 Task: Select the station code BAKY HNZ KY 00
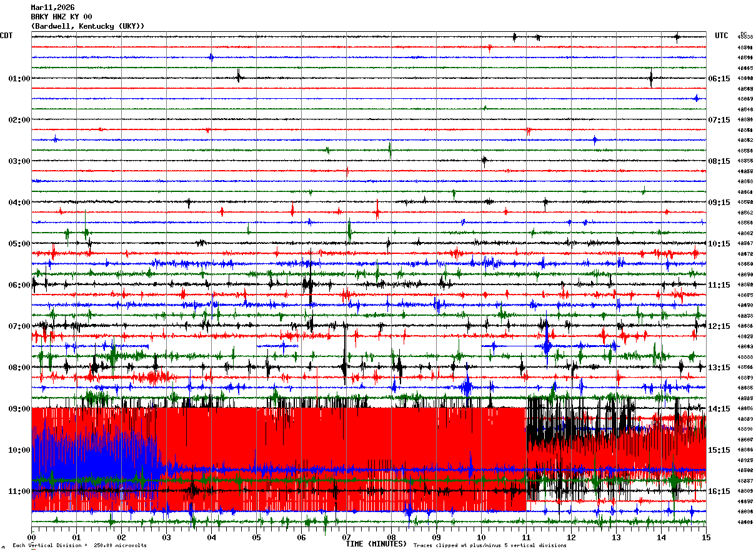pos(61,17)
